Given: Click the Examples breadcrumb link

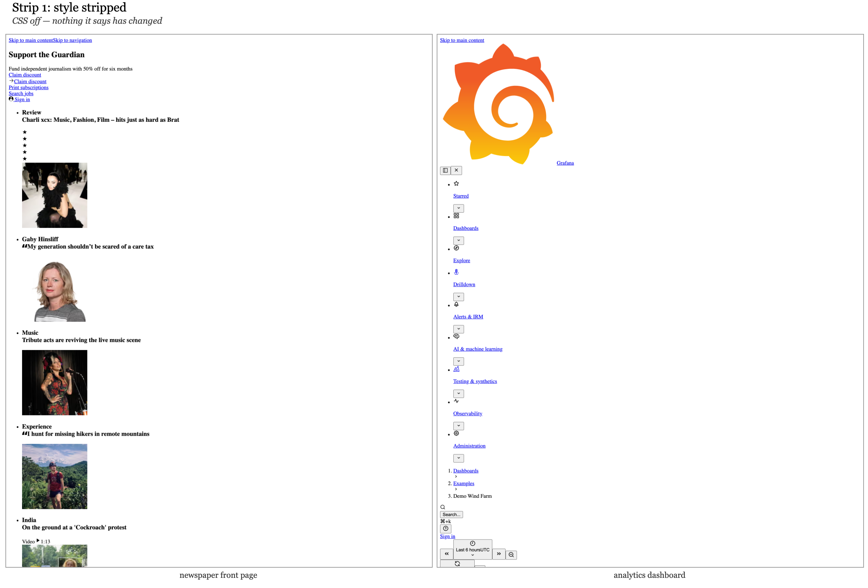Looking at the screenshot, I should pos(463,484).
